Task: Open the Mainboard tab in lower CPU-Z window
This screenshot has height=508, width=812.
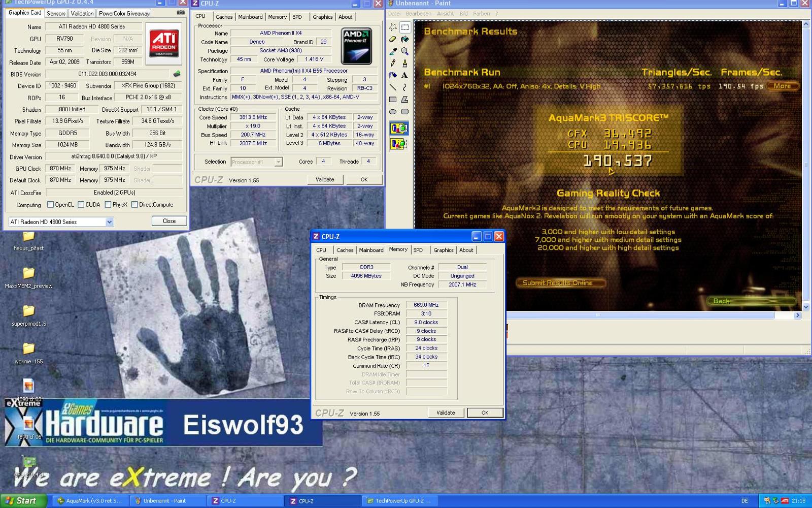Action: (371, 250)
